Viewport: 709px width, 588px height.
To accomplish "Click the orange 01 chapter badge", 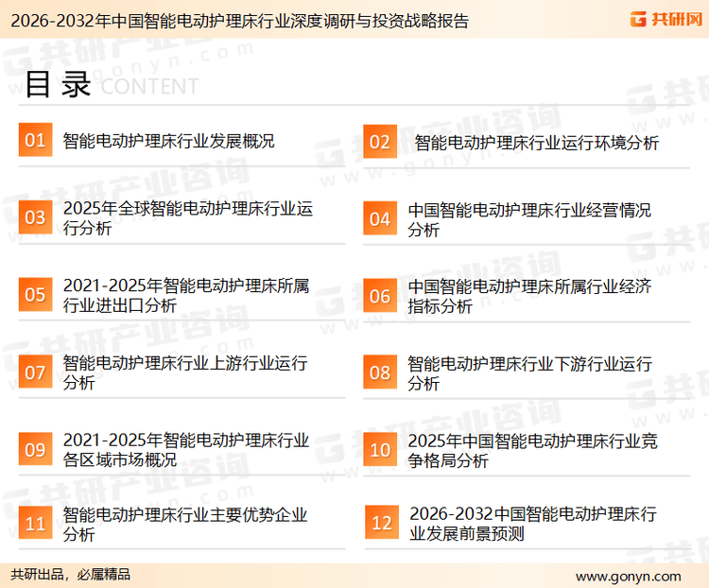I will 35,141.
